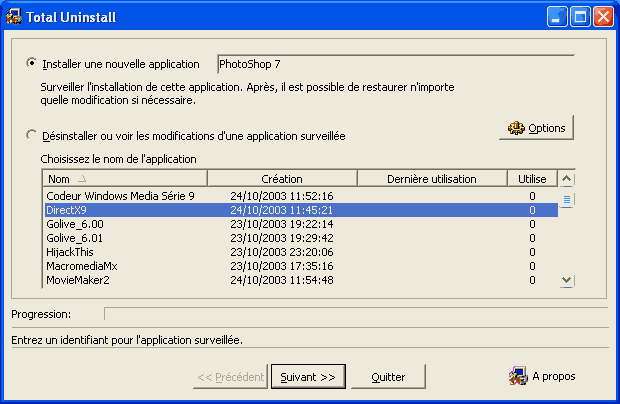Click the Total Uninstall title bar icon
This screenshot has width=620, height=404.
coord(13,17)
